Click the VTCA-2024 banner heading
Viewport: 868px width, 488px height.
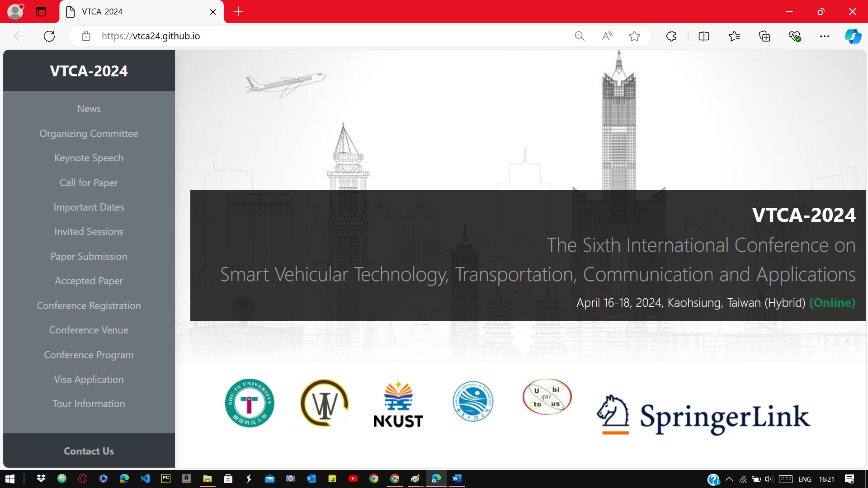(804, 215)
